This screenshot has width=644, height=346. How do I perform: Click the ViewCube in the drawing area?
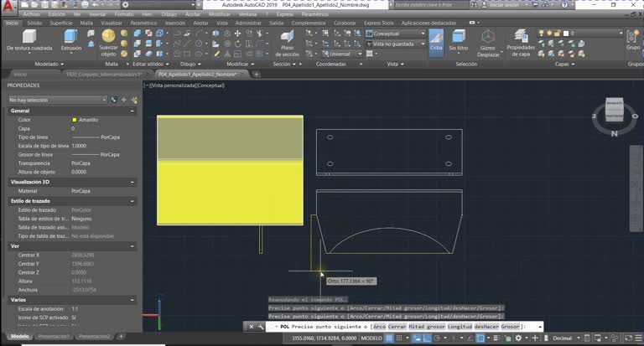pos(615,110)
